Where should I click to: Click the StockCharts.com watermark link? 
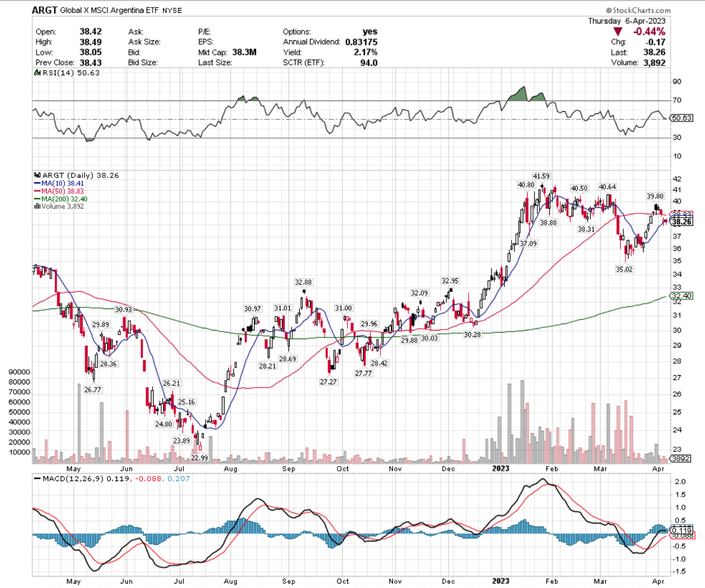click(x=638, y=10)
